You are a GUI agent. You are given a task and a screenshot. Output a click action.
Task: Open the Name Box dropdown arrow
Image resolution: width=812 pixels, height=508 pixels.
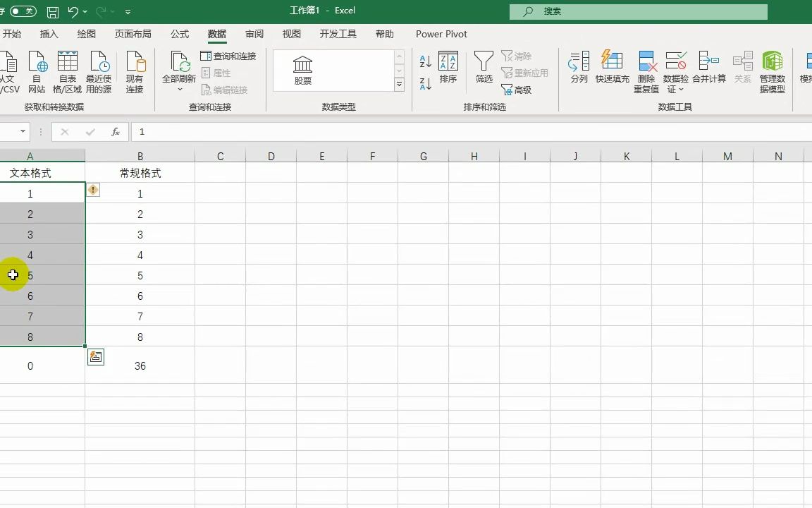22,132
